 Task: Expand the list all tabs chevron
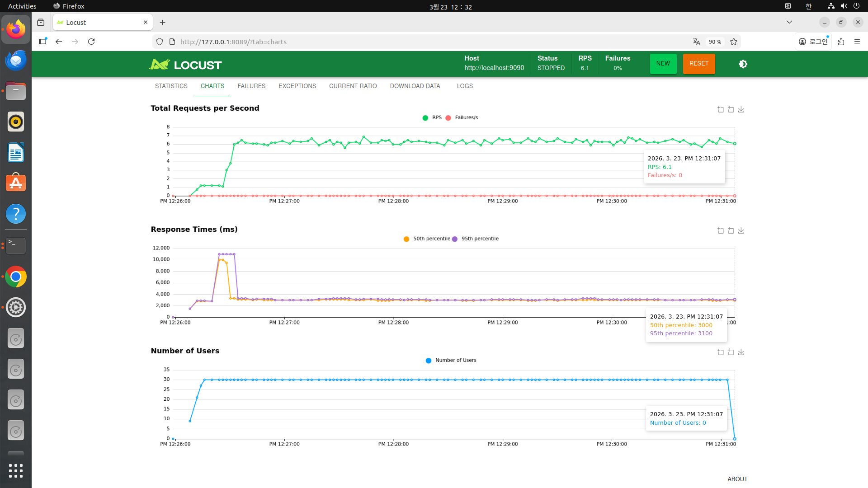pyautogui.click(x=789, y=22)
